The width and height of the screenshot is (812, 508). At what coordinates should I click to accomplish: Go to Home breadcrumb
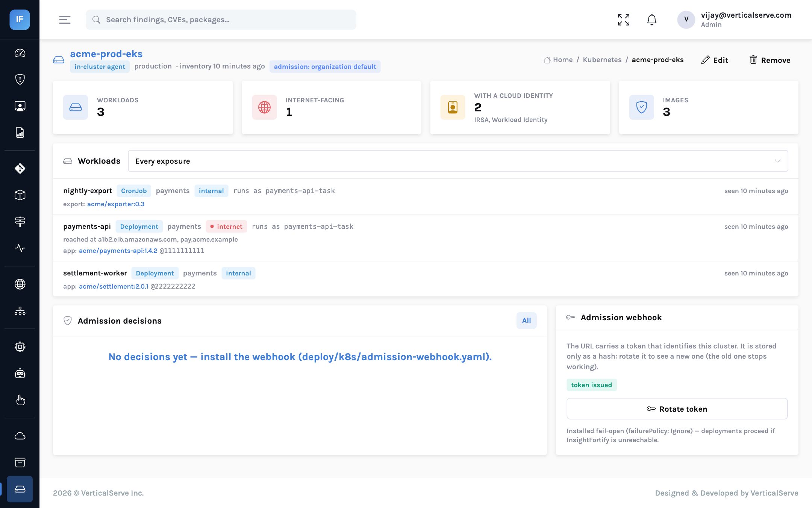click(558, 60)
